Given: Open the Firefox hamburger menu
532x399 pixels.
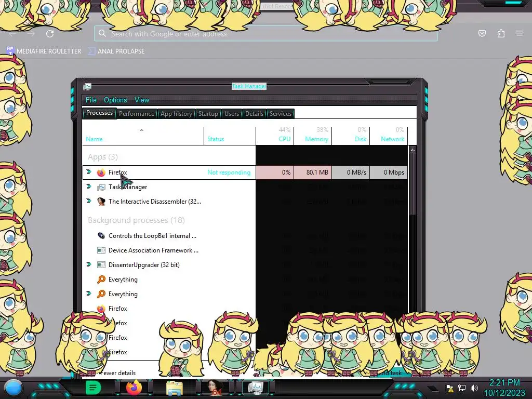Looking at the screenshot, I should pos(520,33).
